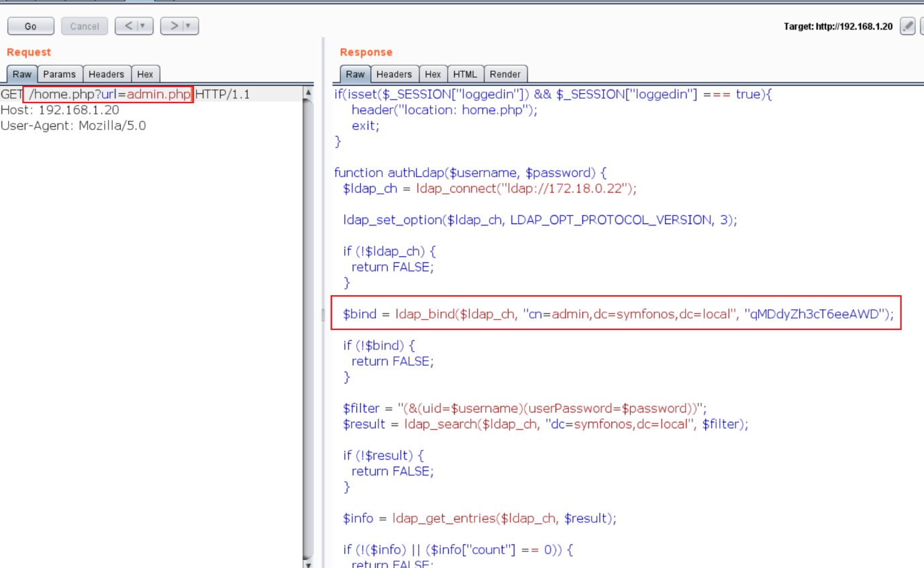Switch to the Request Params tab

(60, 74)
